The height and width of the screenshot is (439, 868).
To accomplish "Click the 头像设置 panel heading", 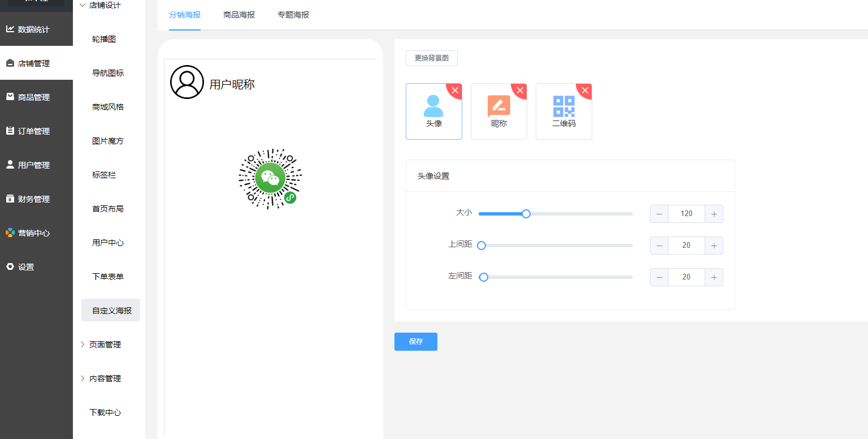I will tap(433, 176).
